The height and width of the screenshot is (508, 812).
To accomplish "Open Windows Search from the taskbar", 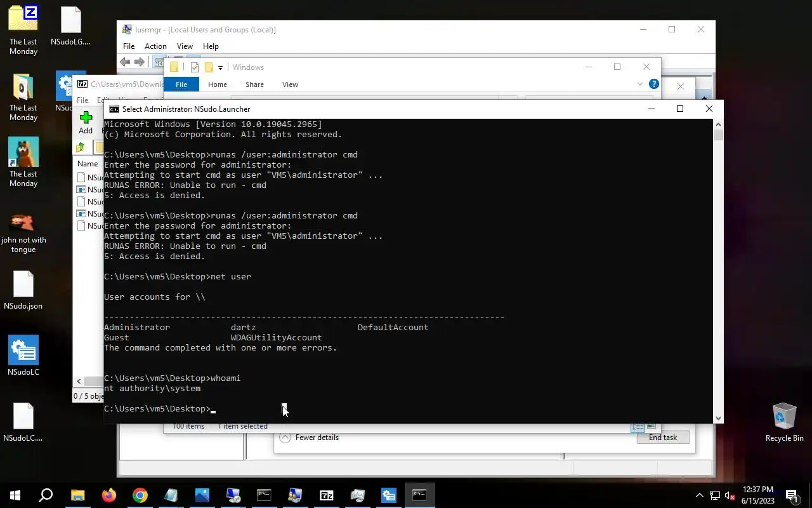I will pos(46,495).
